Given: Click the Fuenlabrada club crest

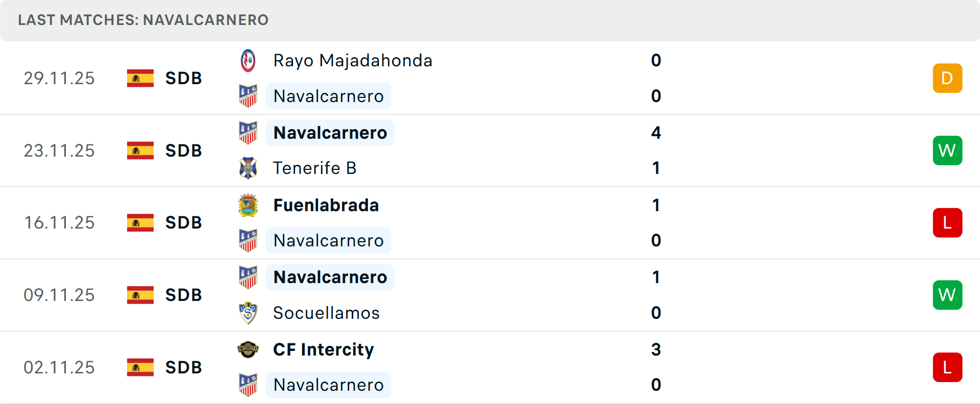Looking at the screenshot, I should click(248, 205).
